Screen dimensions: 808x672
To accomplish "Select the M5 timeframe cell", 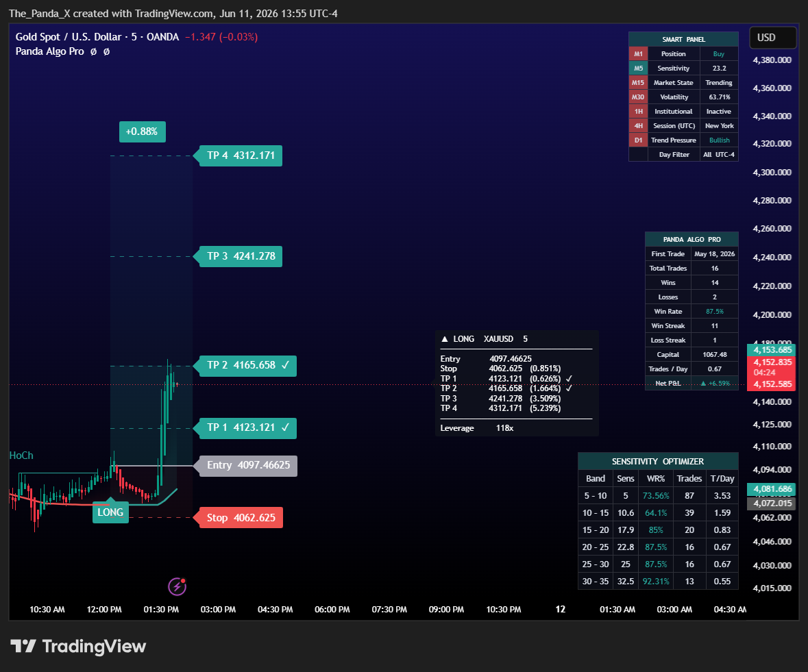I will (x=638, y=68).
